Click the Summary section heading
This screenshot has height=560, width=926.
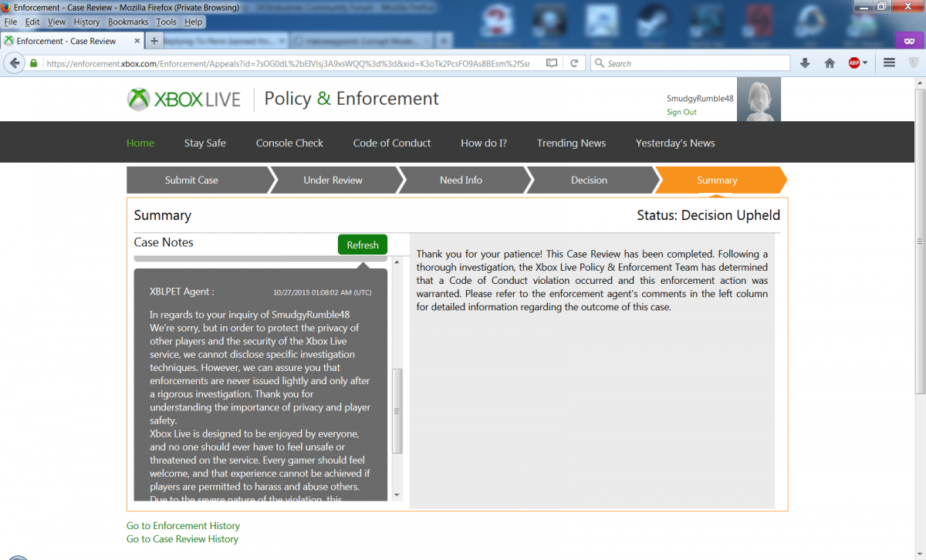coord(163,215)
